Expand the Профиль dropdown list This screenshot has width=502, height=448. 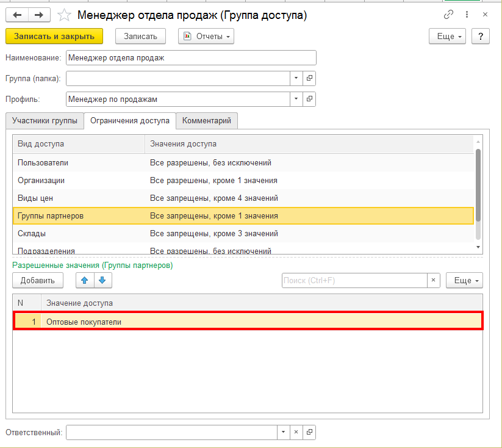pyautogui.click(x=296, y=99)
